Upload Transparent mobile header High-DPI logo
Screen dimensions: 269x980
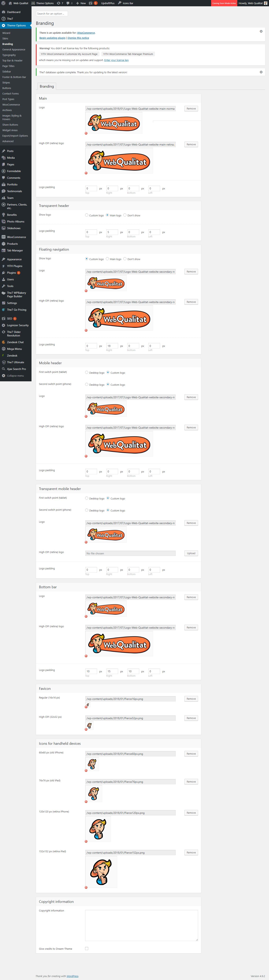point(191,554)
